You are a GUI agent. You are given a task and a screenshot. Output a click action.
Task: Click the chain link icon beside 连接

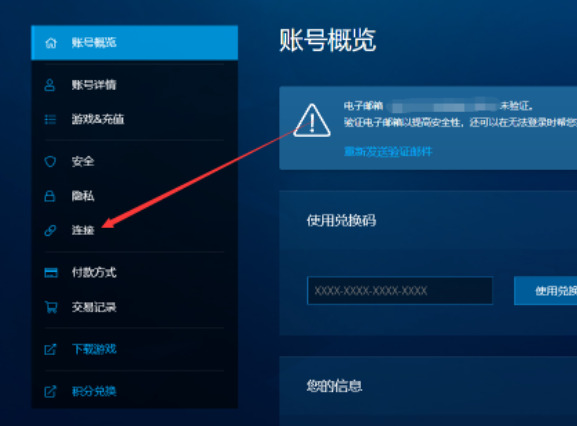(x=50, y=231)
